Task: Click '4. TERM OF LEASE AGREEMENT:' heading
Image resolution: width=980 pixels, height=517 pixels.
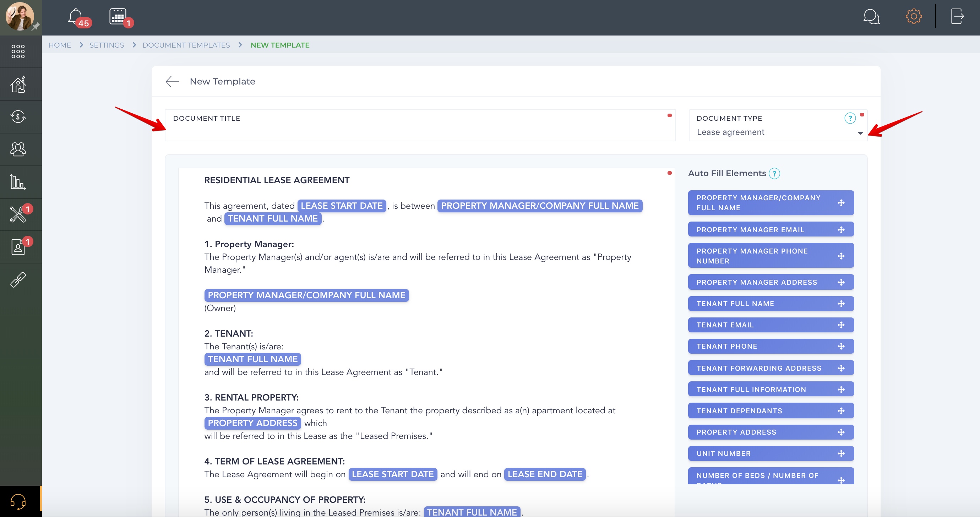Action: click(274, 461)
